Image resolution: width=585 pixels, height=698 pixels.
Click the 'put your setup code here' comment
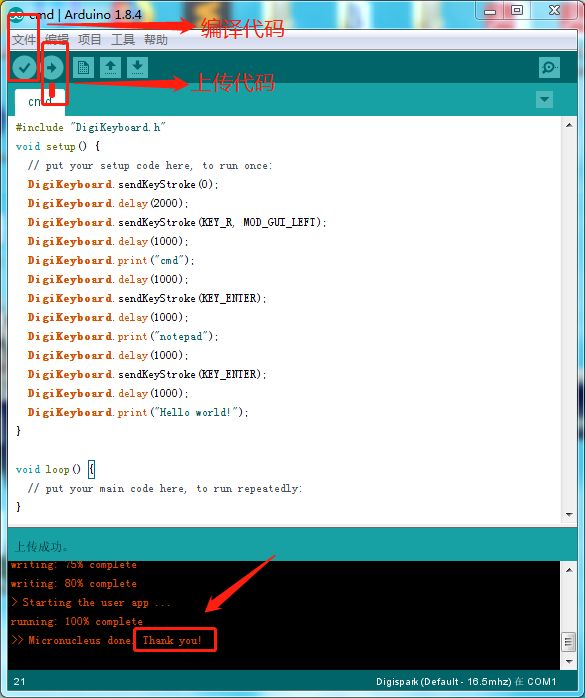[150, 166]
